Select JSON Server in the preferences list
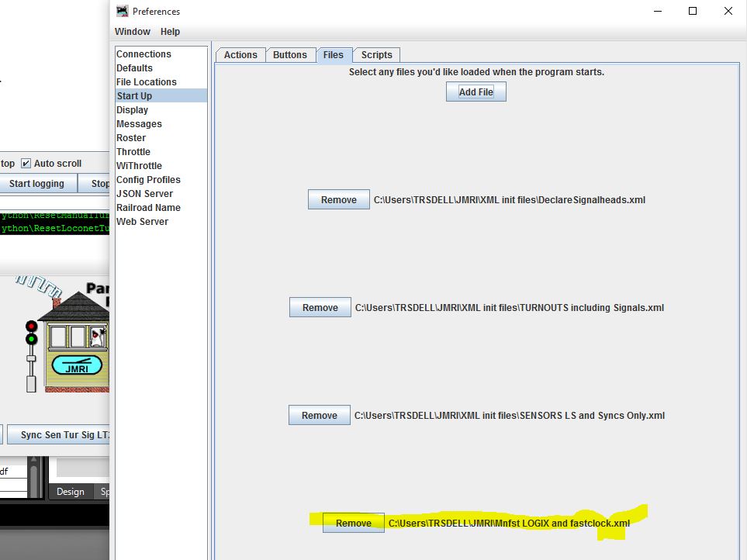The height and width of the screenshot is (560, 747). point(161,194)
